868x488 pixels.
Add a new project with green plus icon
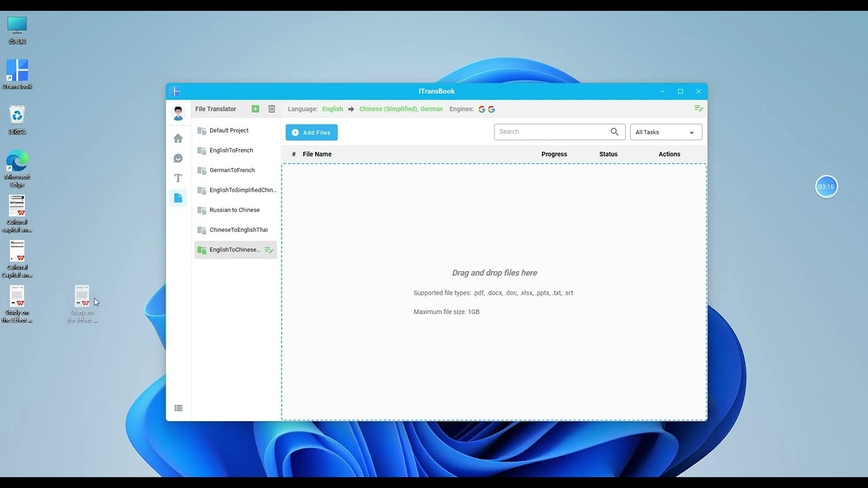tap(255, 108)
